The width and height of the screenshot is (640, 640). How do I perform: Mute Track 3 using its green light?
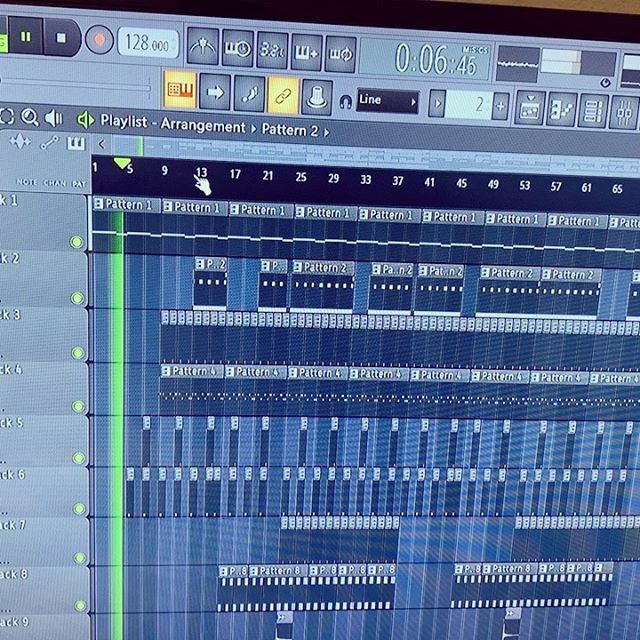coord(78,353)
